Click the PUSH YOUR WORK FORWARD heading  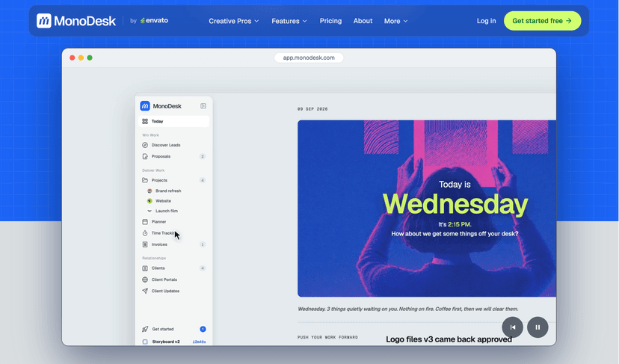coord(327,337)
